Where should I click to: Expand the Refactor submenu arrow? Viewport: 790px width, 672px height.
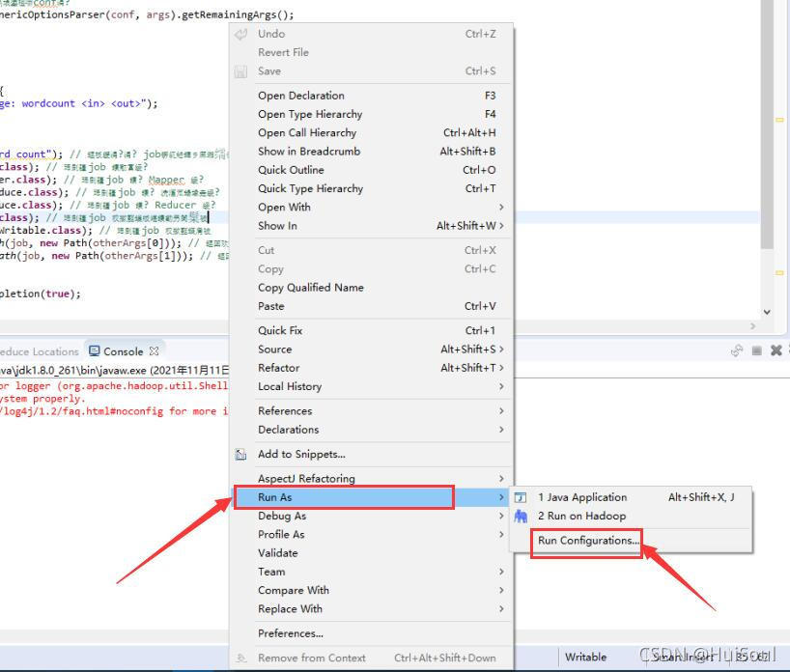pyautogui.click(x=501, y=368)
